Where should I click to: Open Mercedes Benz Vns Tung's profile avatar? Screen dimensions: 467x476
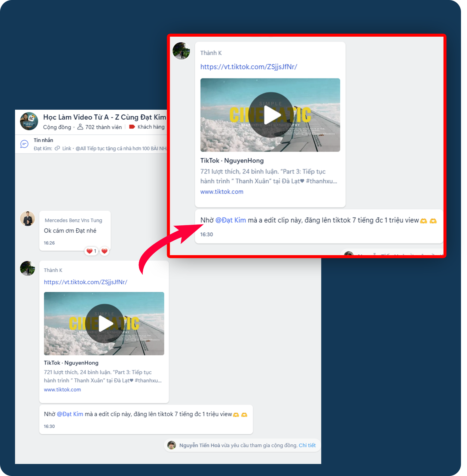(x=27, y=218)
